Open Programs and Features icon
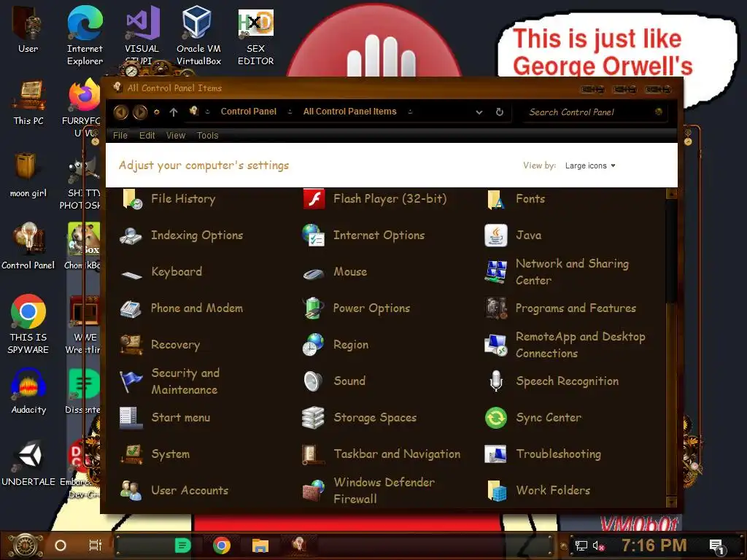The height and width of the screenshot is (560, 747). click(496, 308)
